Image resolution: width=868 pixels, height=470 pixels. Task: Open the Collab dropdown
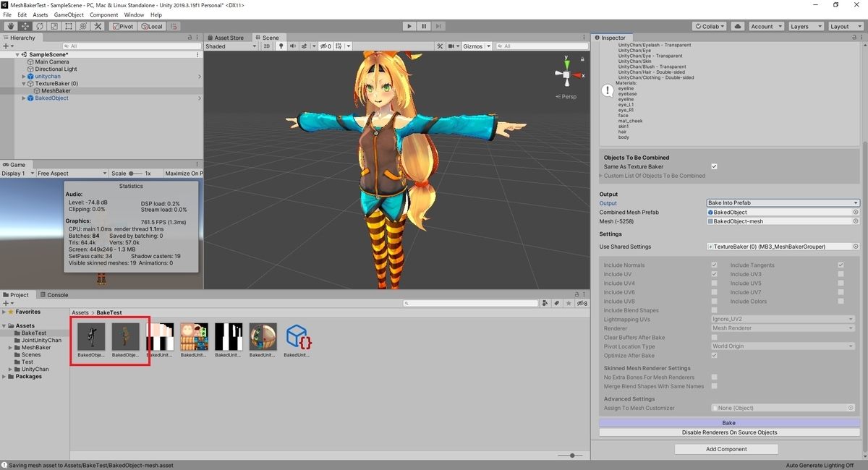tap(710, 26)
